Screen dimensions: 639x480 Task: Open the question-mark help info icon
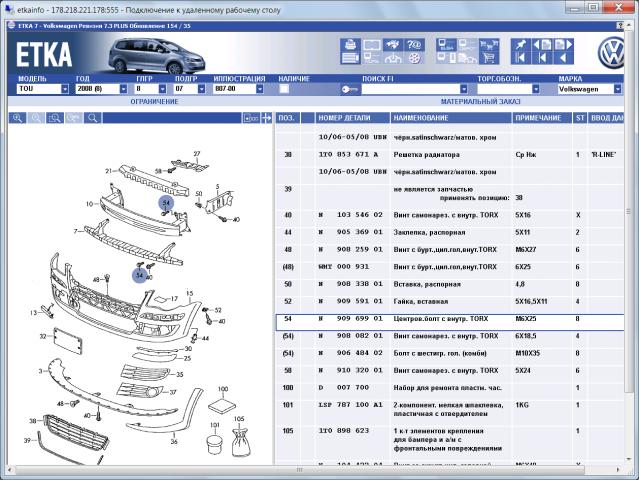pyautogui.click(x=414, y=44)
